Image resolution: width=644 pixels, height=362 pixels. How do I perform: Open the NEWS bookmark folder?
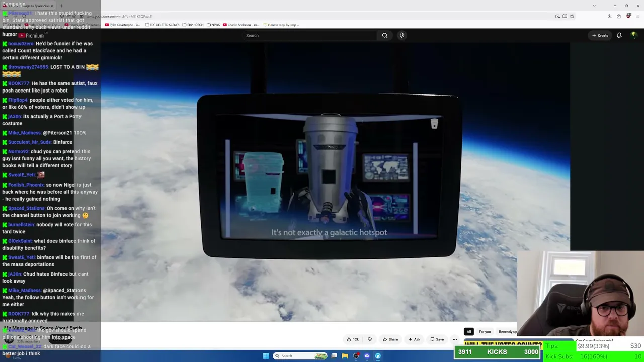point(213,25)
